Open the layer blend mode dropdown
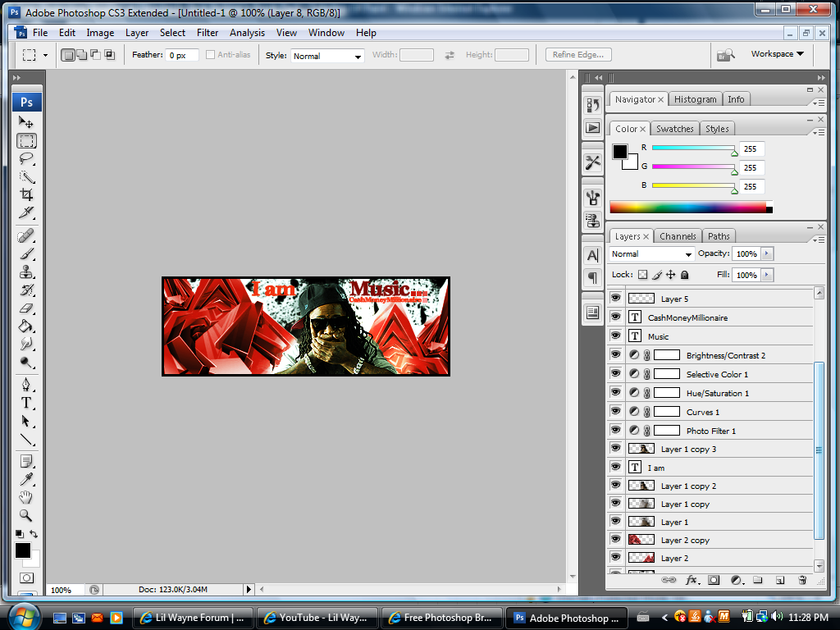This screenshot has height=630, width=840. pyautogui.click(x=652, y=254)
